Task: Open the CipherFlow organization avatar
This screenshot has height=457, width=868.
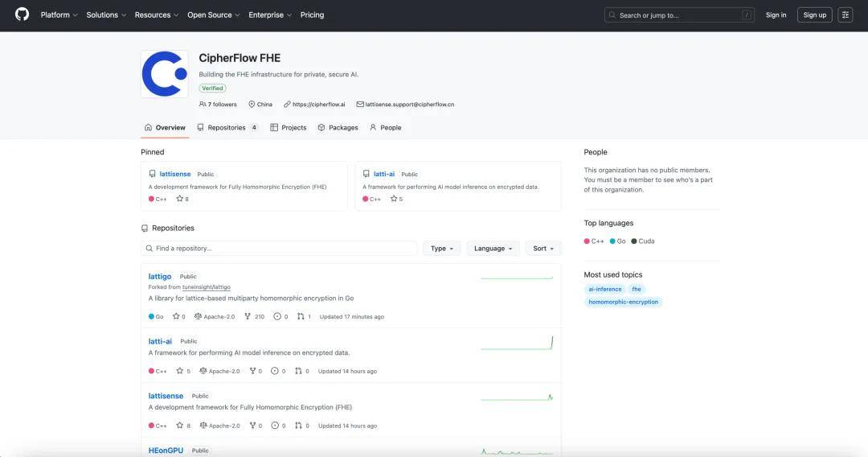Action: [x=164, y=74]
